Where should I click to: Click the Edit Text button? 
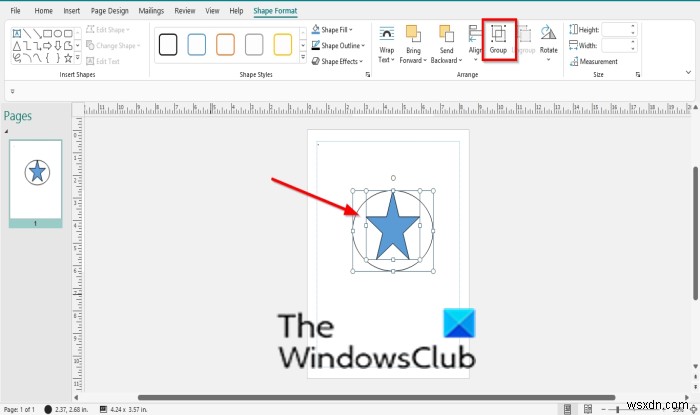103,61
